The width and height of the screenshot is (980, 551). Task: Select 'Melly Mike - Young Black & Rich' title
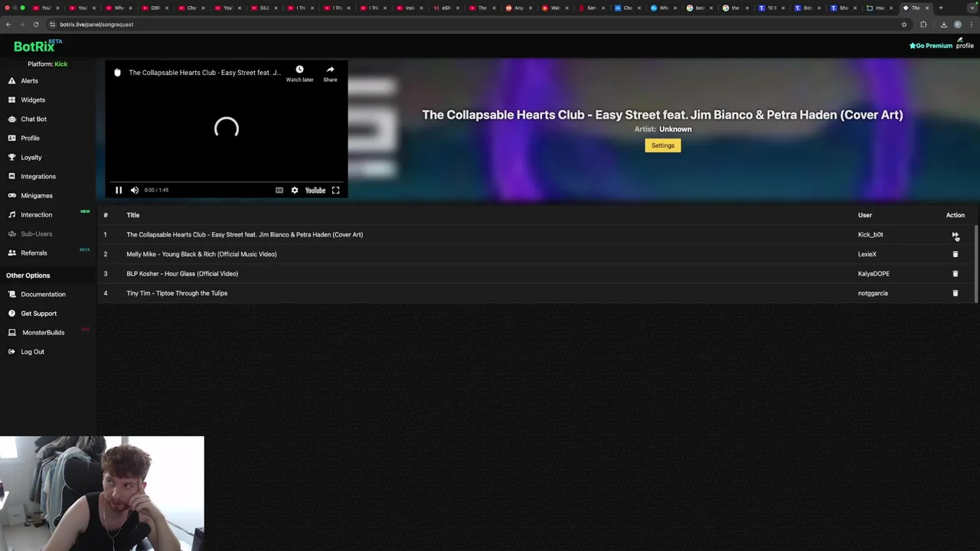point(201,254)
